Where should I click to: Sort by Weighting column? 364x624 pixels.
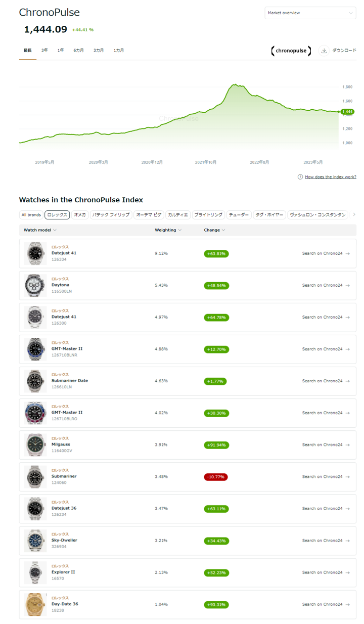pyautogui.click(x=168, y=230)
